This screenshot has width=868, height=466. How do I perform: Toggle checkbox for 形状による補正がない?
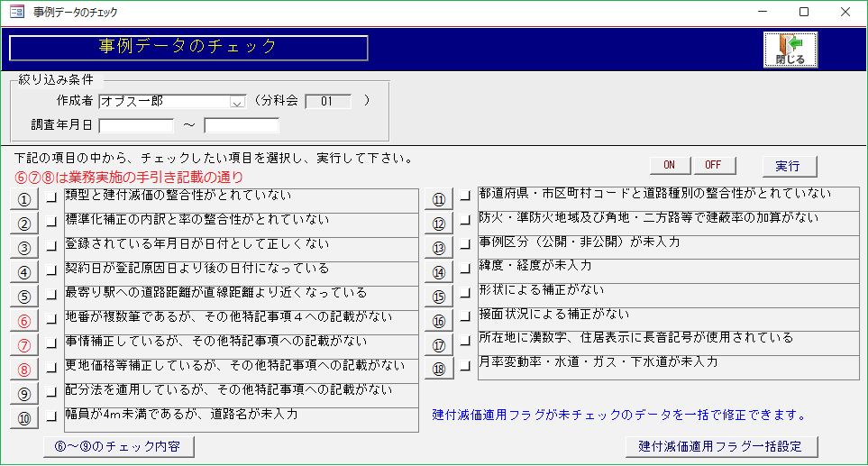click(x=466, y=294)
